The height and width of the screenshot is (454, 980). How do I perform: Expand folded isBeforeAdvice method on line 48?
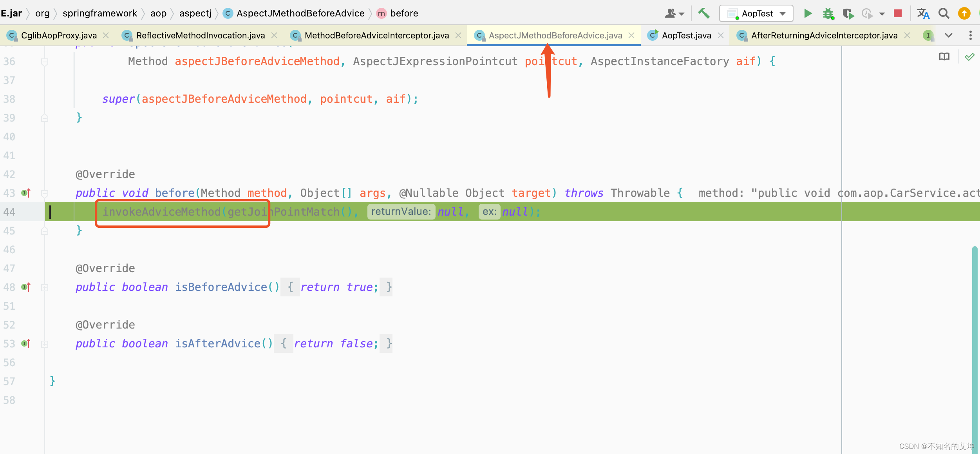click(x=45, y=287)
